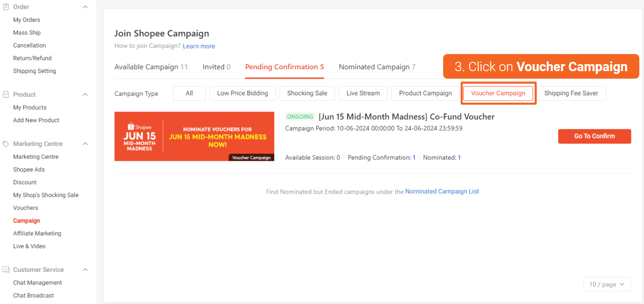The height and width of the screenshot is (304, 644).
Task: Open Live & Video
Action: tap(29, 246)
